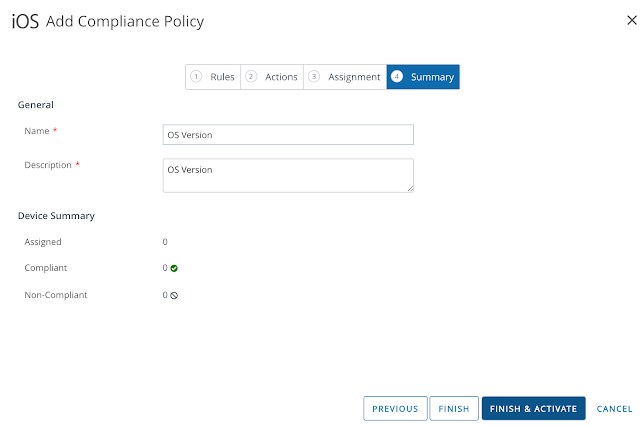Viewport: 640px width, 426px height.
Task: Click the Device Summary section heading
Action: click(x=56, y=215)
